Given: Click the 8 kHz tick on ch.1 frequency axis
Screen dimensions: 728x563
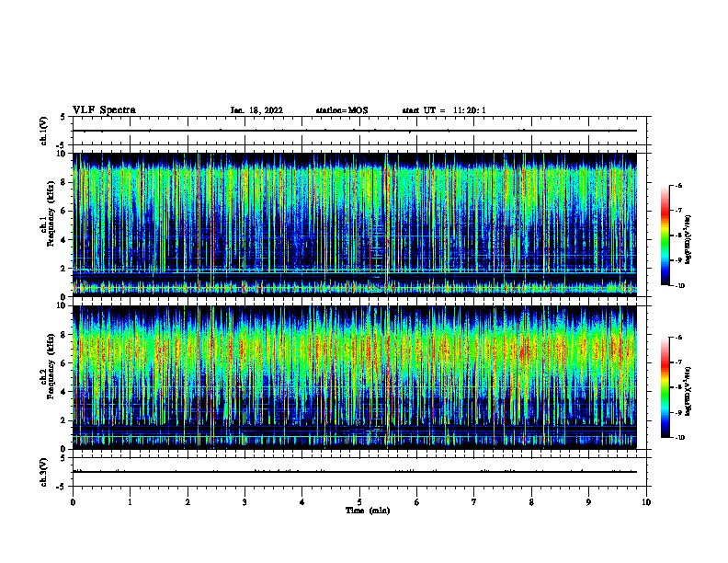Looking at the screenshot, I should click(64, 182).
